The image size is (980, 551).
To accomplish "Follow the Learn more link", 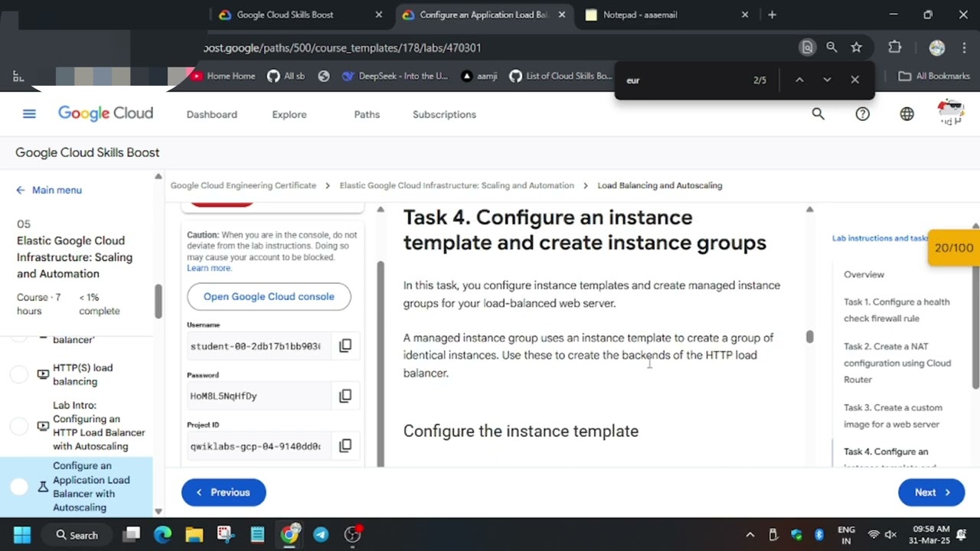I will [x=209, y=268].
